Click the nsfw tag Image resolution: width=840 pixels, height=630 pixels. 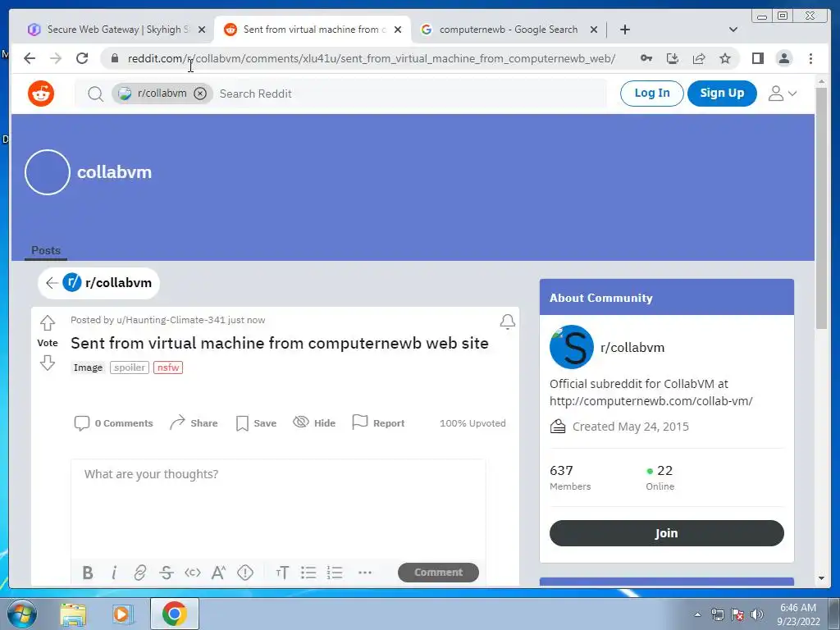click(x=167, y=367)
